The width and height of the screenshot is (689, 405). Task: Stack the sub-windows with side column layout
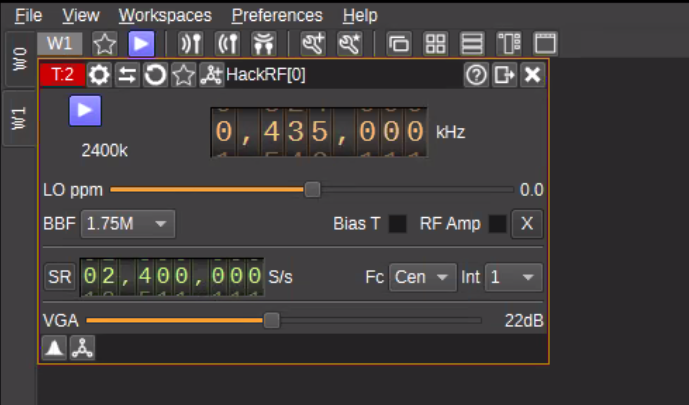point(509,44)
